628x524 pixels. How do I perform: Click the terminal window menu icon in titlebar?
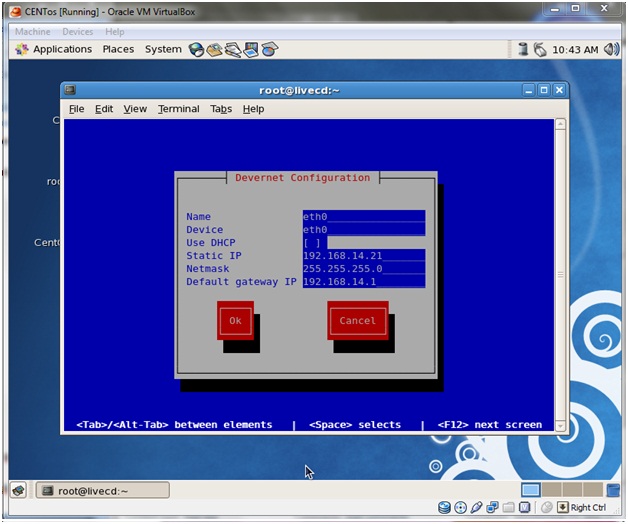pos(70,90)
